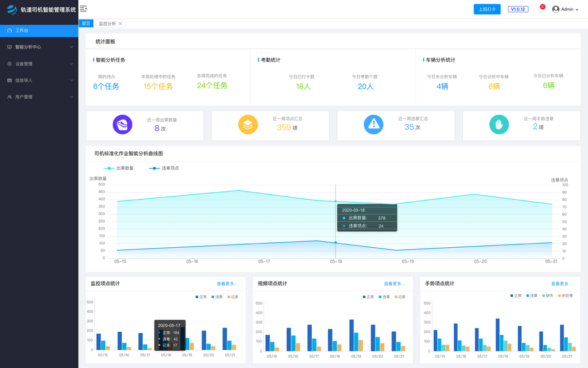The image size is (588, 368).
Task: Click 359 项 weekly total value
Action: pos(287,128)
